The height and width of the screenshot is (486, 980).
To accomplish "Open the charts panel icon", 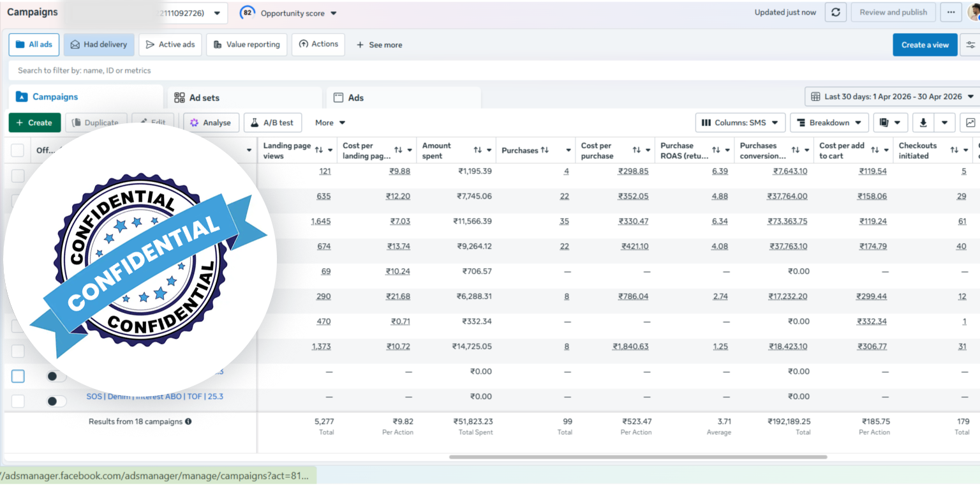I will coord(970,123).
